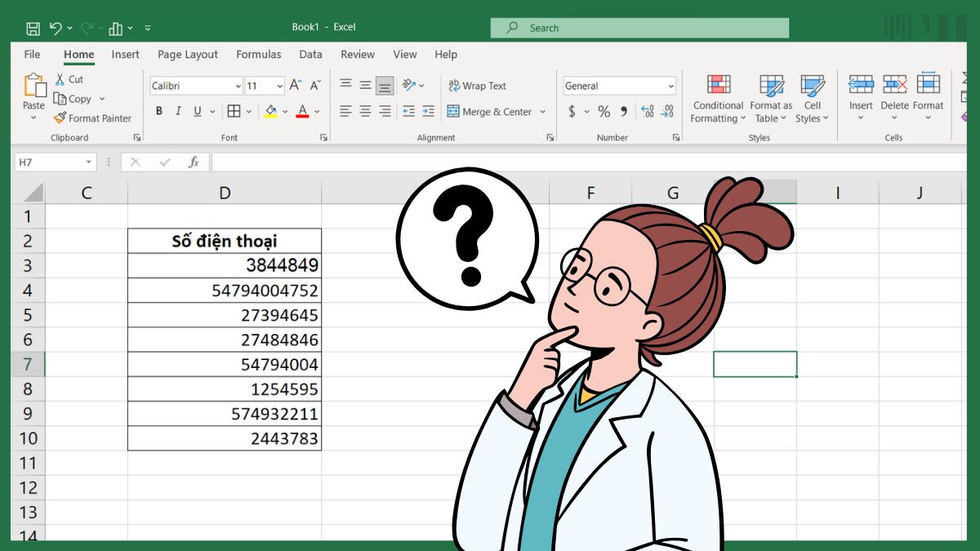Toggle Italic formatting
This screenshot has height=551, width=980.
pyautogui.click(x=178, y=112)
